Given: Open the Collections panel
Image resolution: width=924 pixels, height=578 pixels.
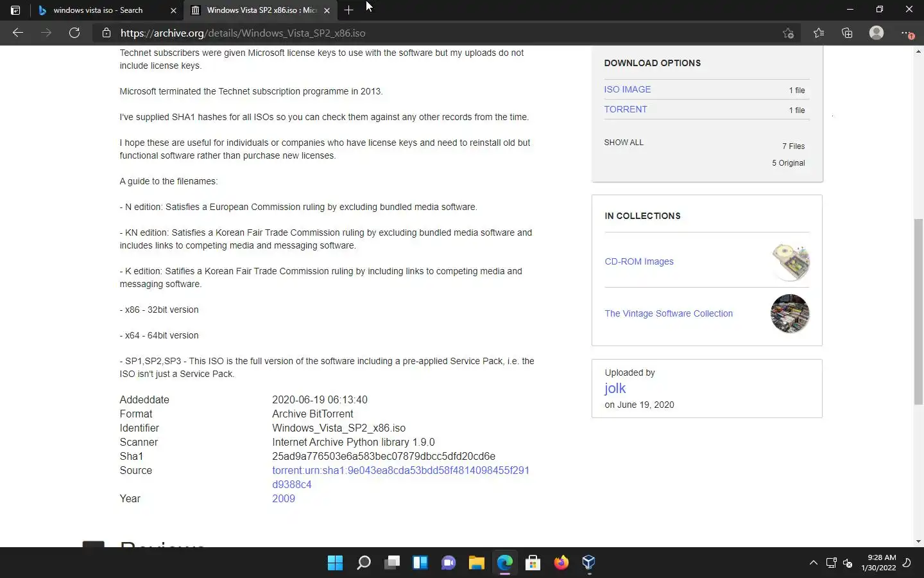Looking at the screenshot, I should pos(847,33).
